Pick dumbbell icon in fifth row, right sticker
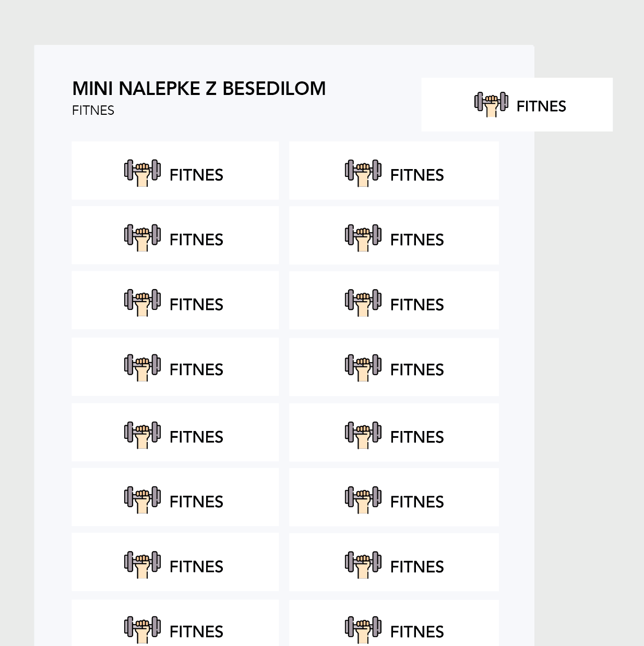 click(x=363, y=435)
